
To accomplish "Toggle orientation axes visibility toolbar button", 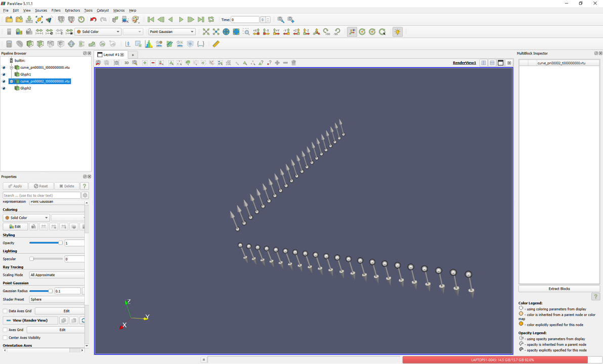I will point(352,32).
